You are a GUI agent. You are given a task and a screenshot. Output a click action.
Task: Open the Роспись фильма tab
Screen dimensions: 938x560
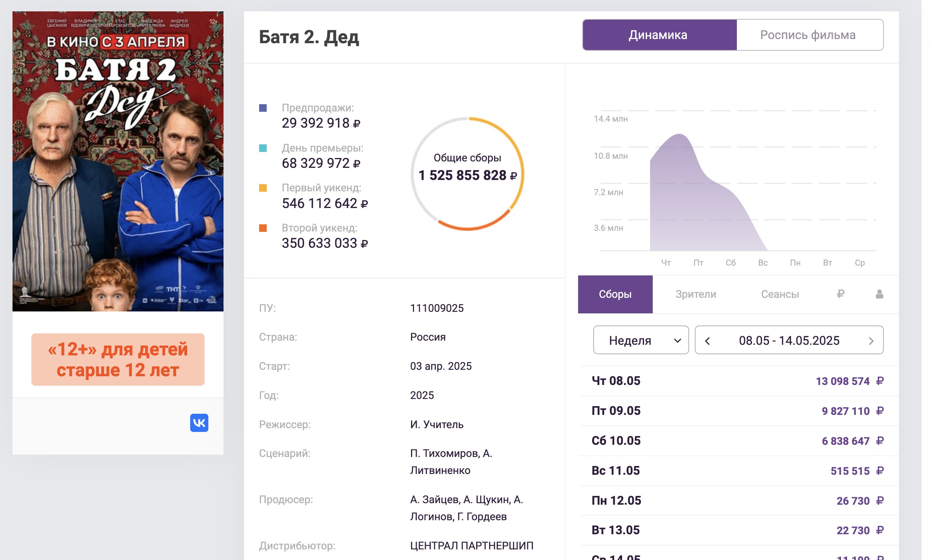(x=810, y=35)
